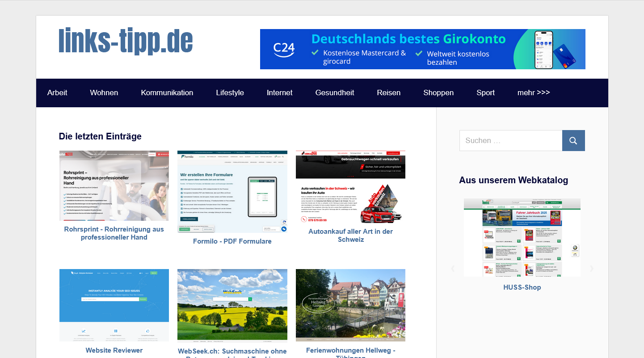Click the magnifying glass search icon

(x=573, y=140)
